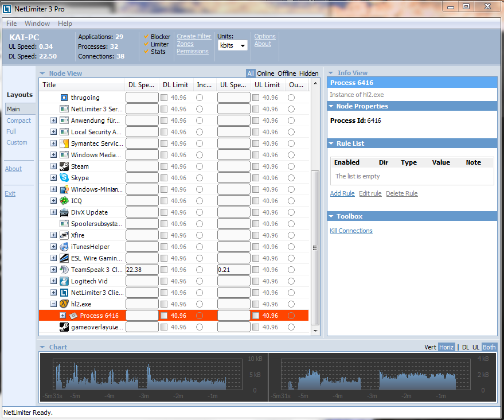Collapse the Toolbox section

click(x=331, y=216)
